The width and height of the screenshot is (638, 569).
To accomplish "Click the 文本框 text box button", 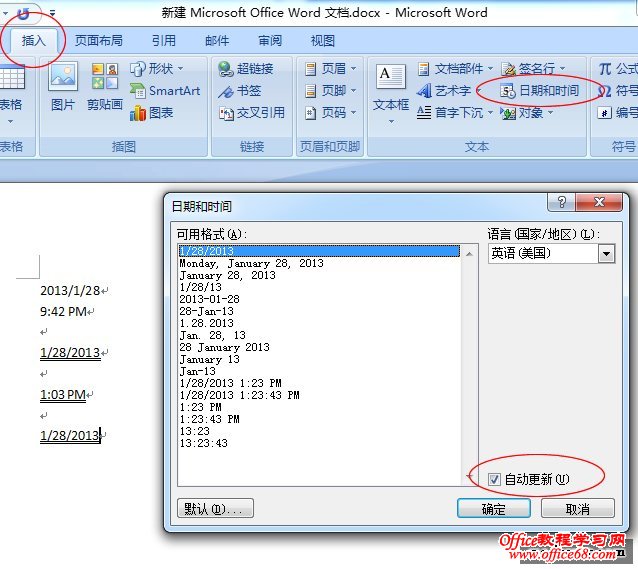I will 391,87.
